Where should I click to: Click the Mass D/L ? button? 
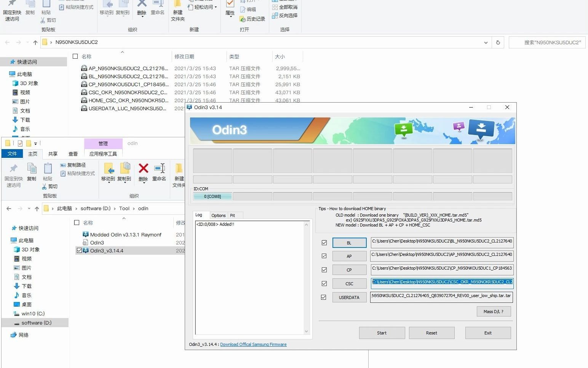[x=494, y=312]
